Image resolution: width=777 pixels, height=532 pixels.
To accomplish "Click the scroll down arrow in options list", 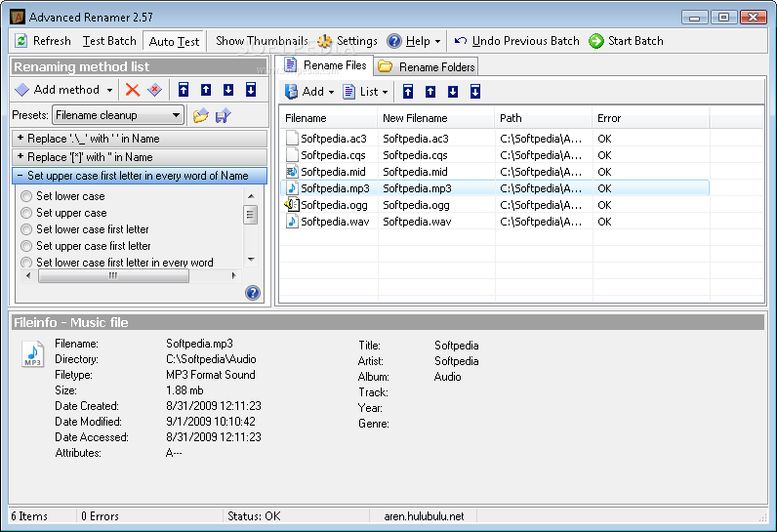I will (251, 260).
